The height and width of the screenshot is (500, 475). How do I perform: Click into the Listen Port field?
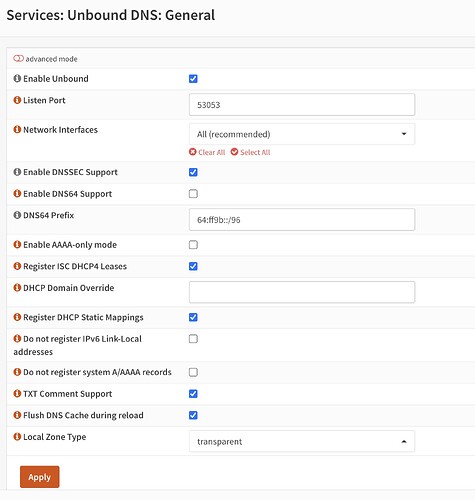click(x=302, y=105)
